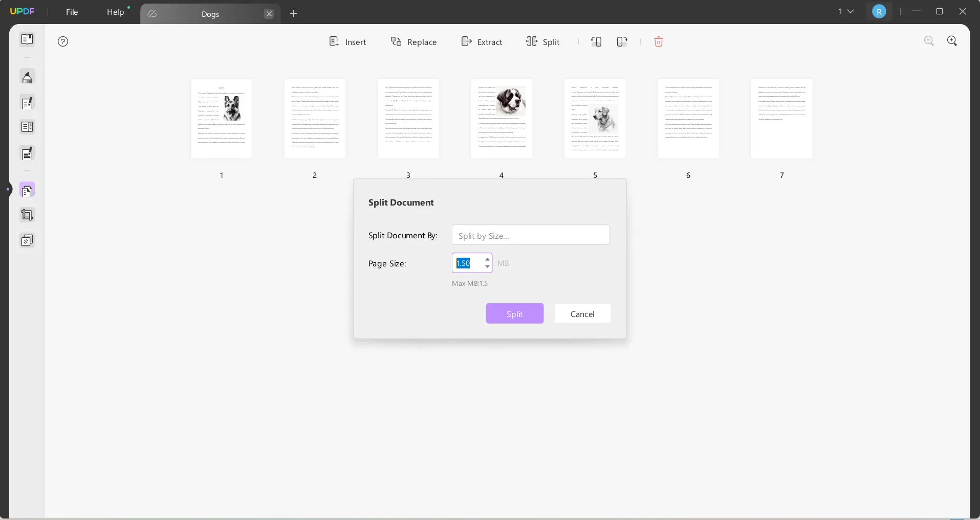Image resolution: width=980 pixels, height=520 pixels.
Task: Click the Split toolbar button
Action: [x=543, y=42]
